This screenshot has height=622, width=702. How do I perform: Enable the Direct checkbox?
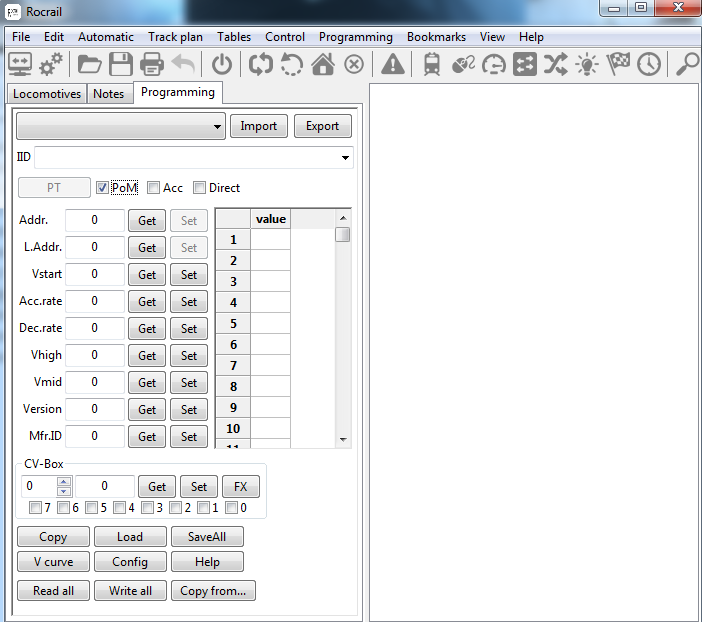pyautogui.click(x=199, y=188)
